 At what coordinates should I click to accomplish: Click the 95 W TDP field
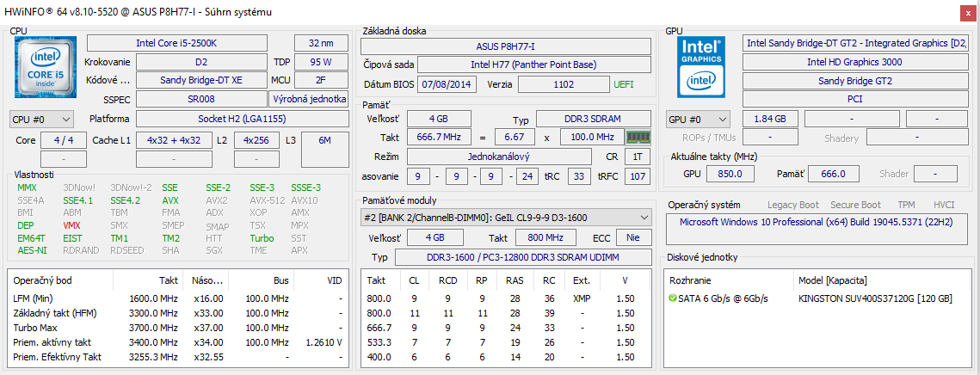321,62
